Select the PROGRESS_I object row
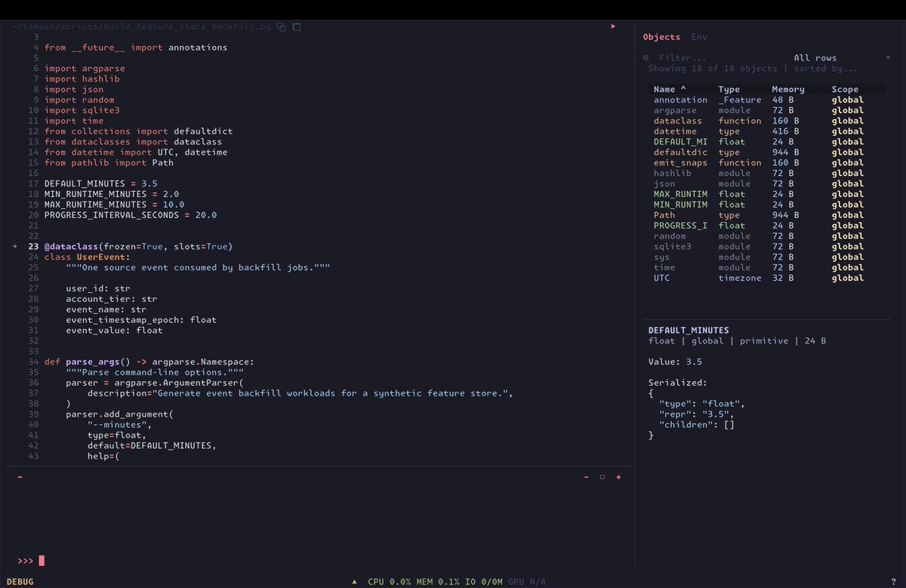The image size is (906, 588). 769,226
